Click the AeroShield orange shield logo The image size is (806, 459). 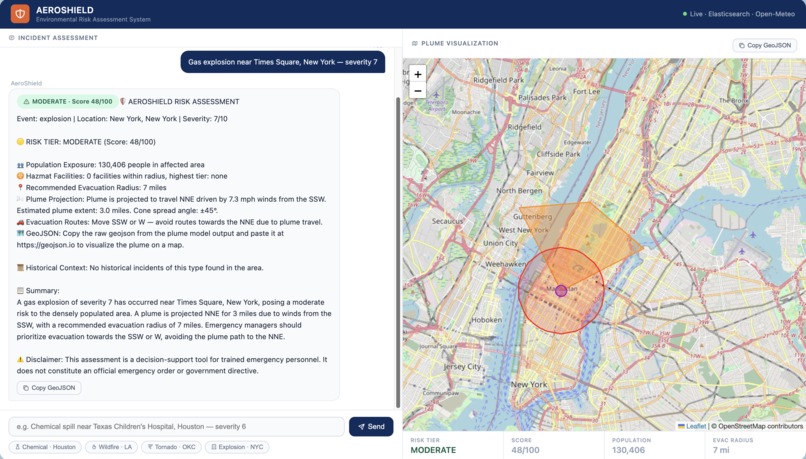[20, 14]
